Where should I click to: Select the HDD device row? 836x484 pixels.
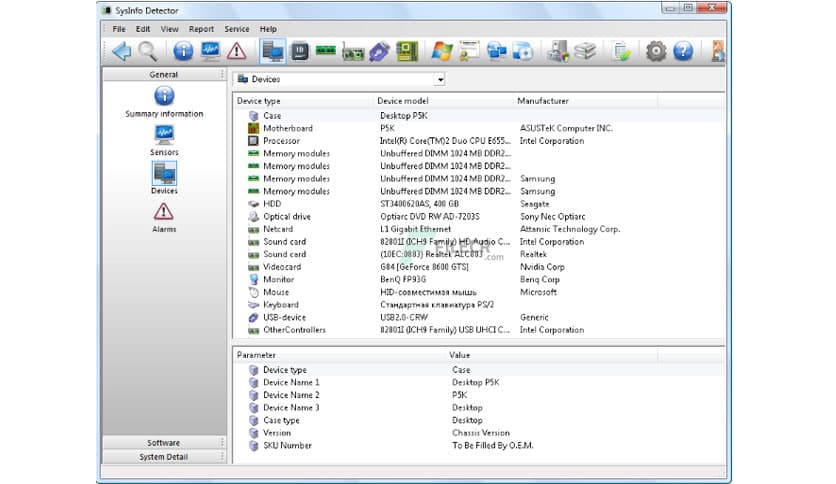click(479, 204)
